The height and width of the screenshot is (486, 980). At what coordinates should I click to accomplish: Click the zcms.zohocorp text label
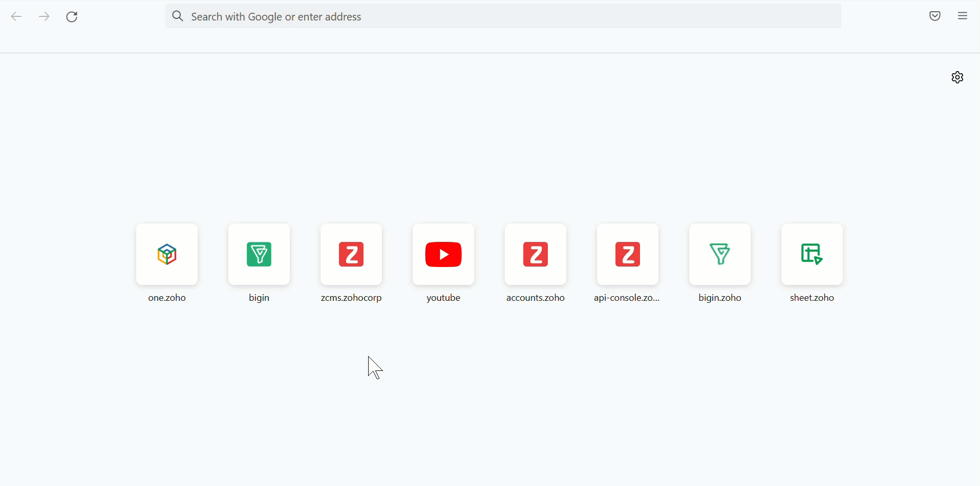pos(351,298)
